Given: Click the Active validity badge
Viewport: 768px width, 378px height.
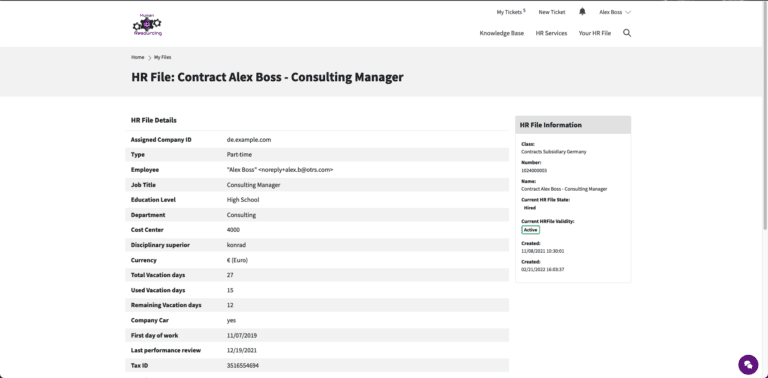Looking at the screenshot, I should pyautogui.click(x=530, y=230).
